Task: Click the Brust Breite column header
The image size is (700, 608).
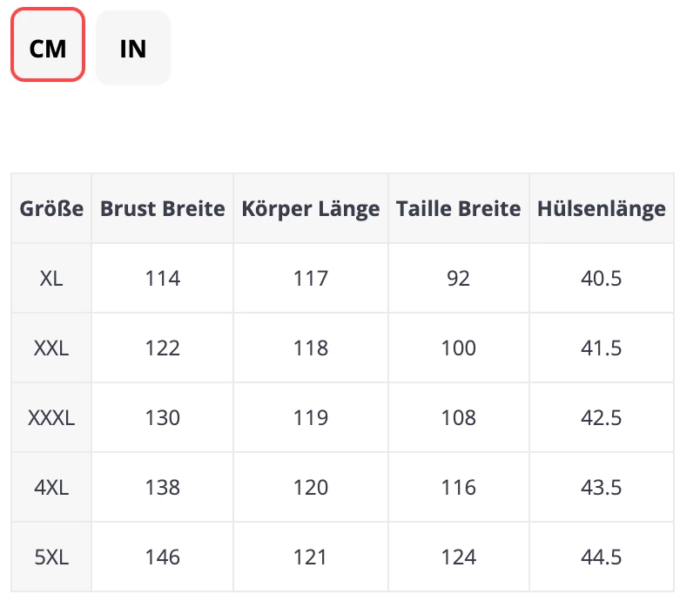Action: 162,208
